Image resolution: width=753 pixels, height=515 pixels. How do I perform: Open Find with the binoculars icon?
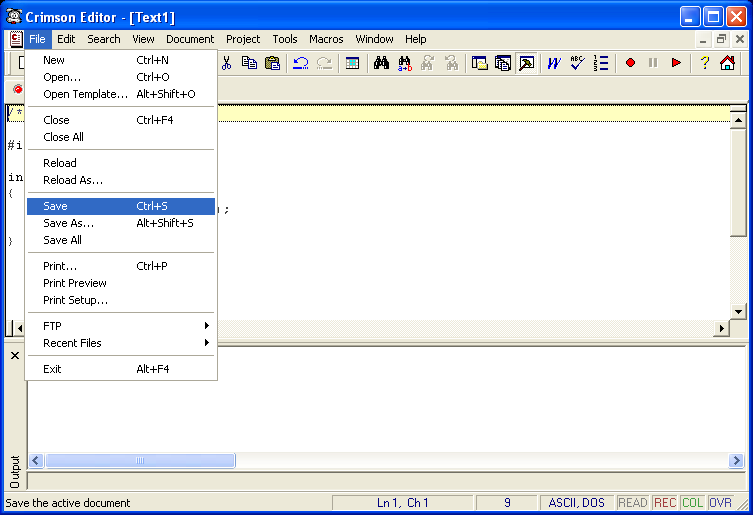[x=381, y=63]
